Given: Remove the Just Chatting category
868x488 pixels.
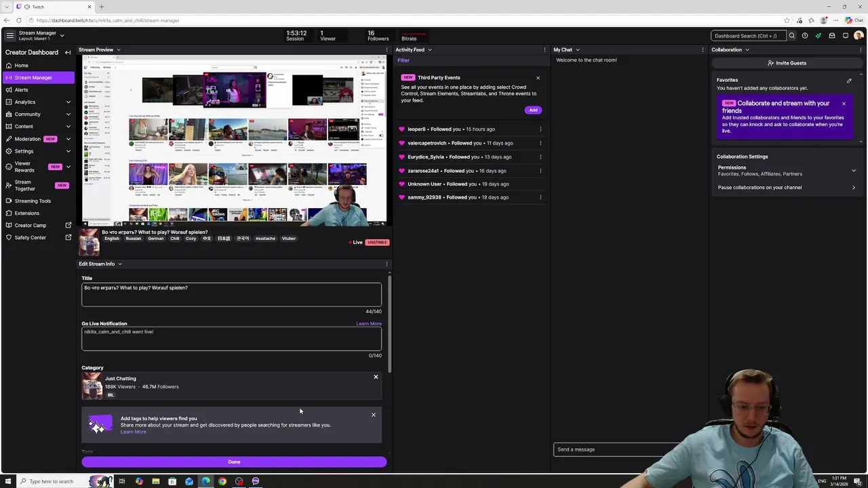Looking at the screenshot, I should tap(376, 377).
